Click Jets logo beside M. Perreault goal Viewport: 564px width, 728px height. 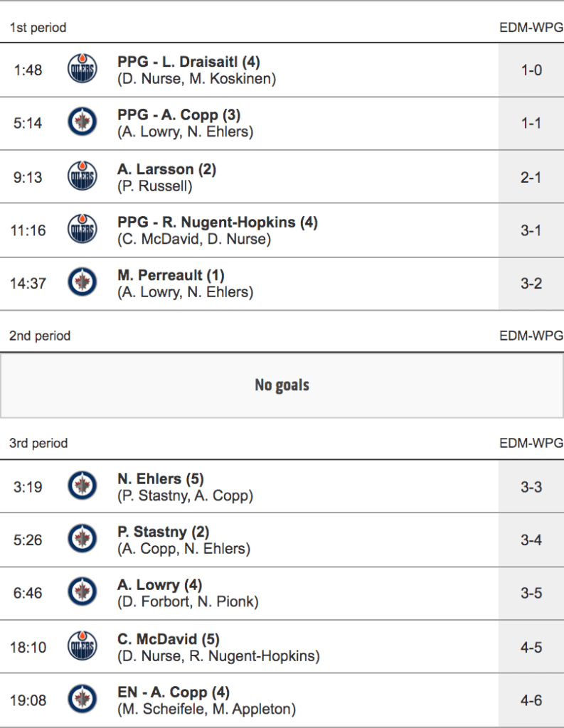(82, 283)
